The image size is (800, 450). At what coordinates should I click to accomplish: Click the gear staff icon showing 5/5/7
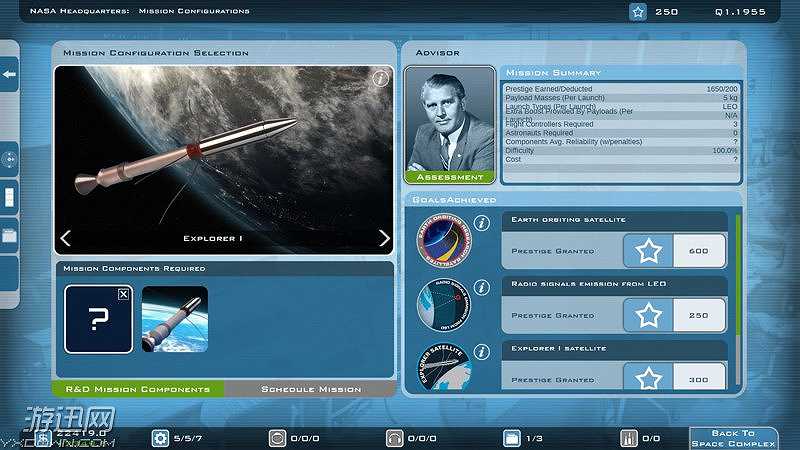click(160, 438)
